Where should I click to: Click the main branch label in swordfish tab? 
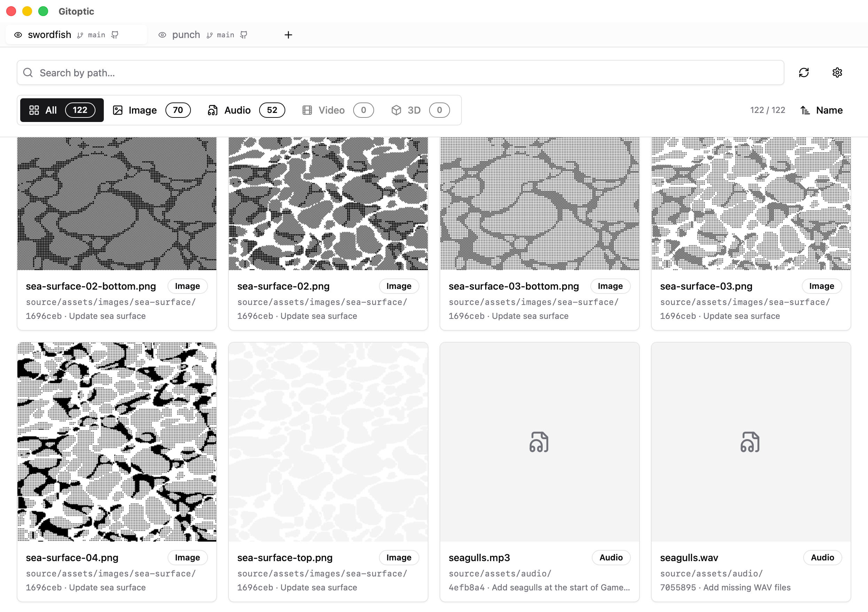[x=96, y=35]
